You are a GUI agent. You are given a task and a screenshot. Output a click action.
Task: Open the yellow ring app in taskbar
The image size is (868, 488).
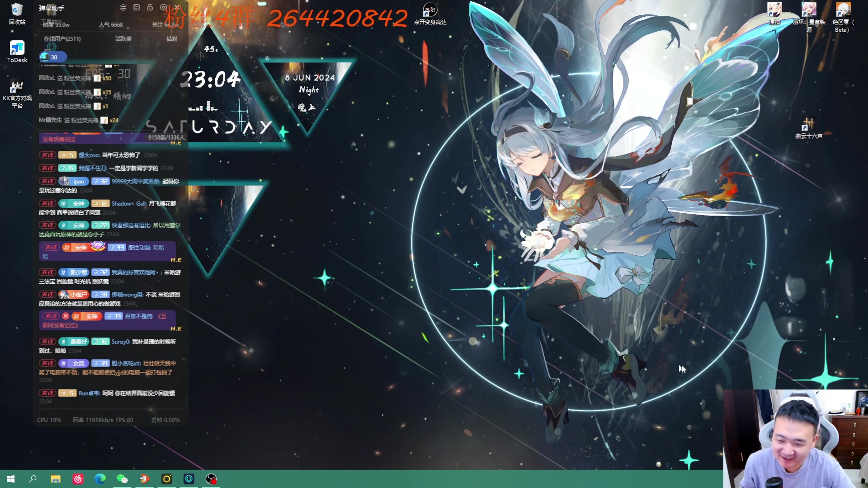[166, 479]
